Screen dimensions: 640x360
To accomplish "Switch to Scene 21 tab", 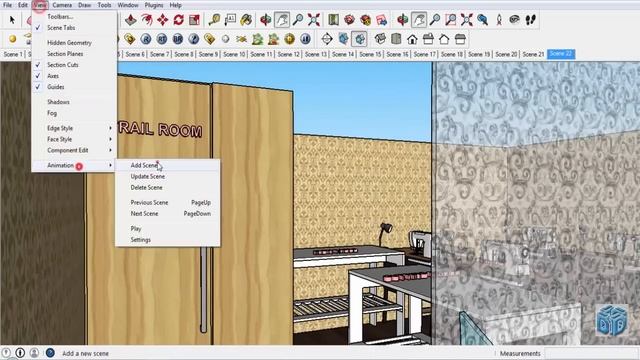I will click(x=533, y=54).
